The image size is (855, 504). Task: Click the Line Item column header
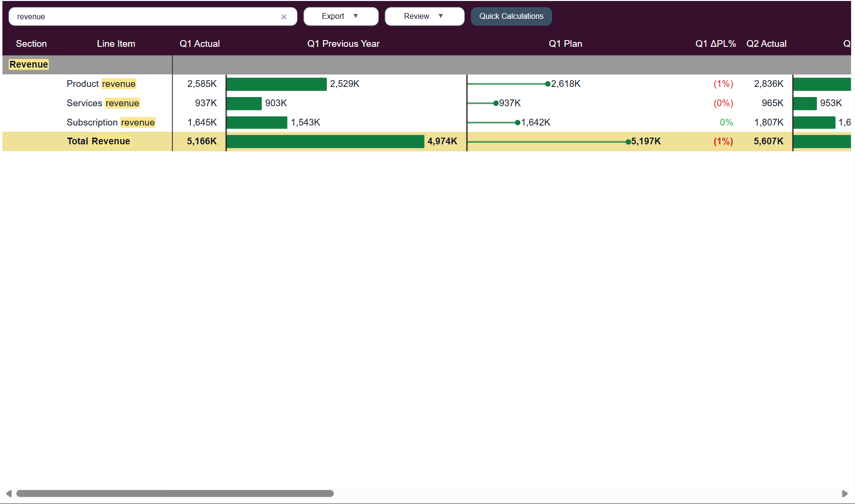click(116, 44)
